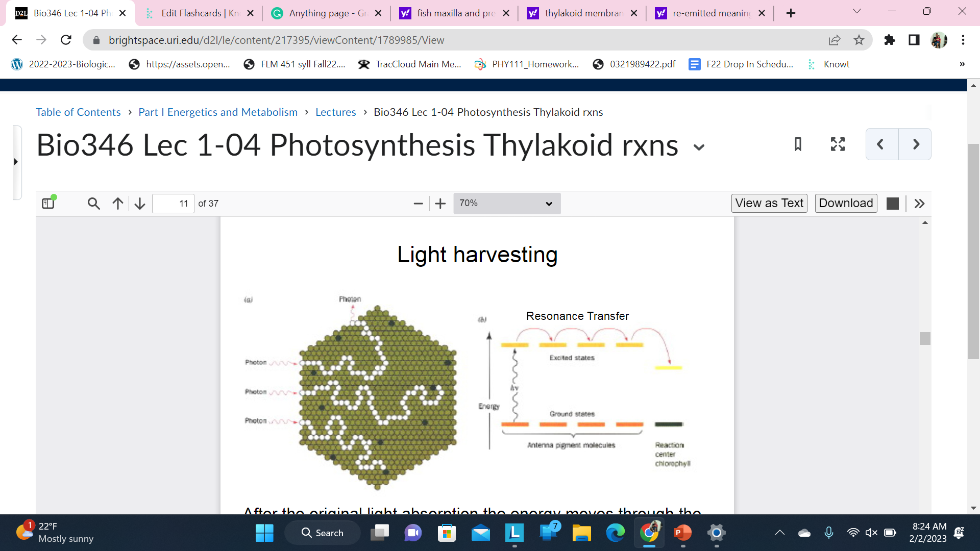Image resolution: width=980 pixels, height=551 pixels.
Task: Switch to thylakoid membrane search tab
Action: (x=583, y=13)
